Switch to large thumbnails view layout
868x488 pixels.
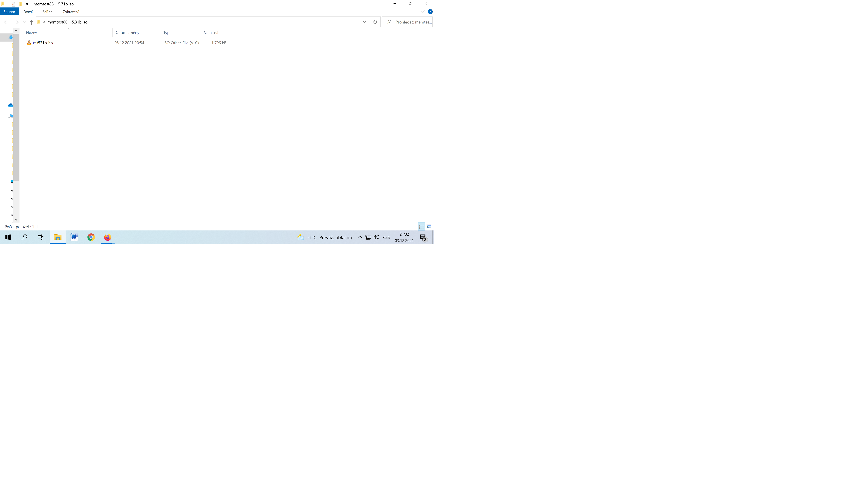(x=429, y=227)
